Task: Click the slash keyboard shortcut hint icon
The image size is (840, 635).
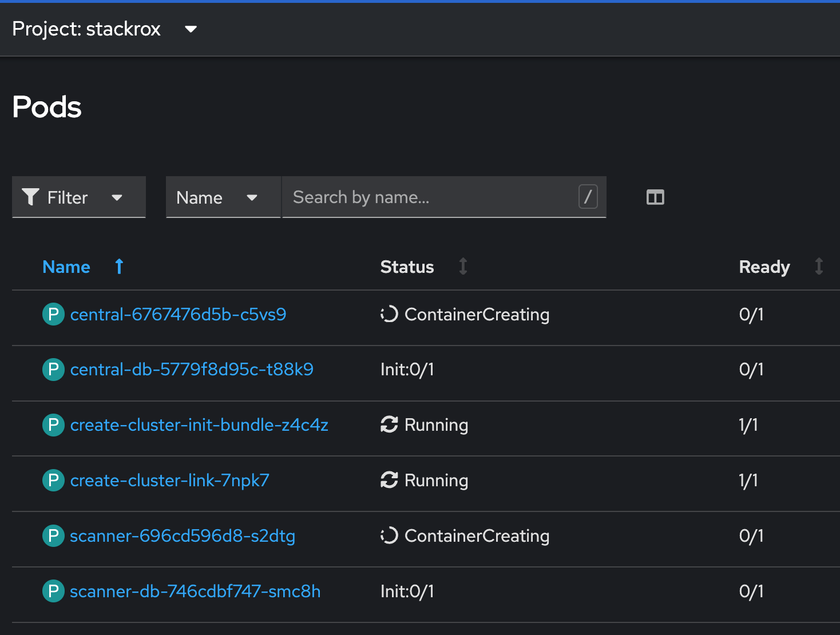Action: coord(588,197)
